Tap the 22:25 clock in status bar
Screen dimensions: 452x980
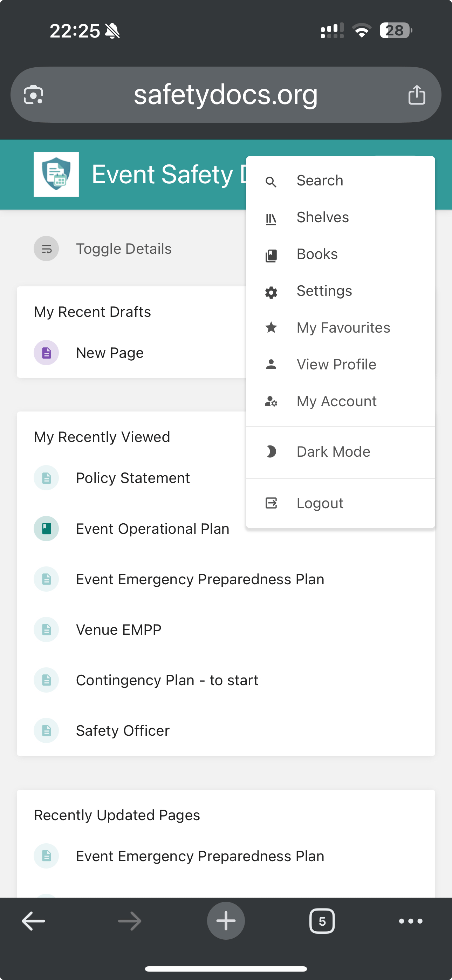(75, 31)
